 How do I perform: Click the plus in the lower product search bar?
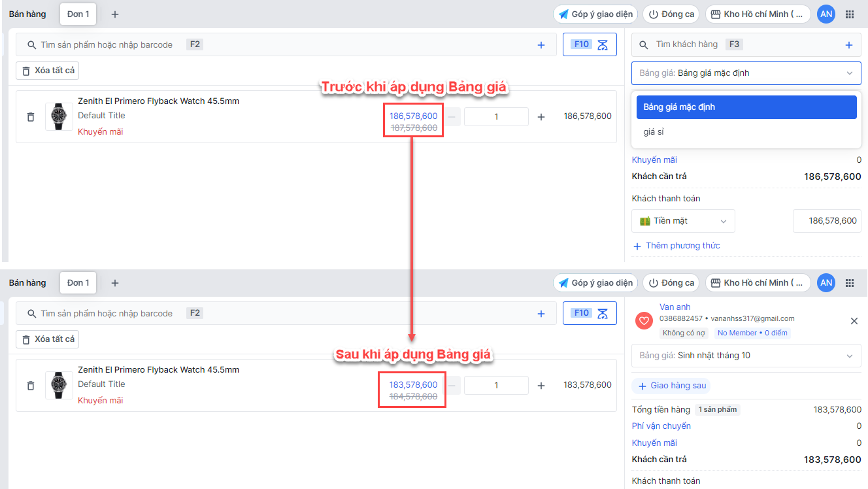coord(541,314)
